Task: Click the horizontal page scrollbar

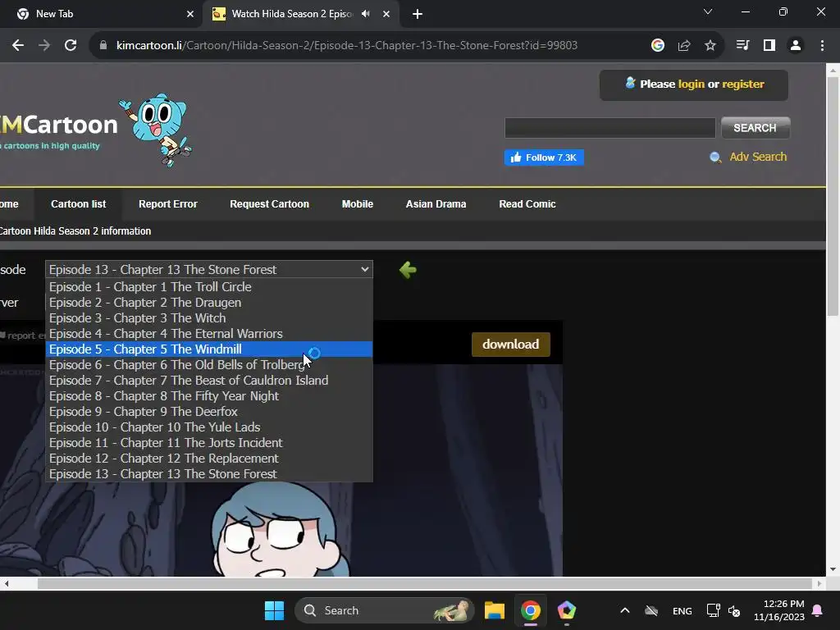Action: [x=424, y=583]
